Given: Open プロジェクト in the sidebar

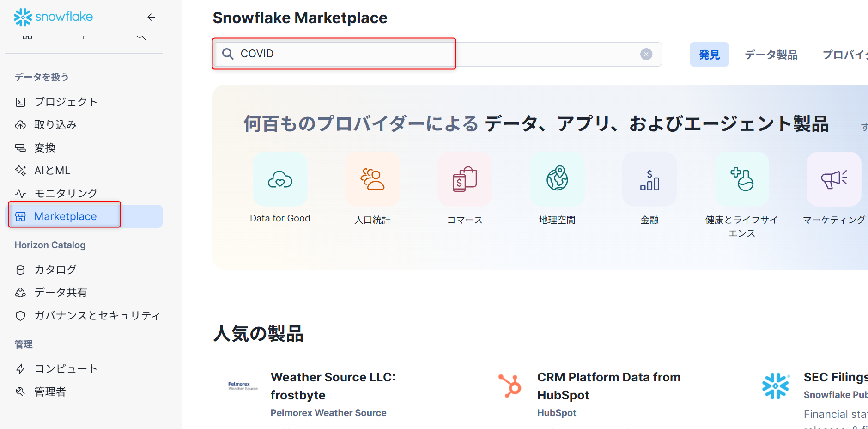Looking at the screenshot, I should click(x=84, y=102).
